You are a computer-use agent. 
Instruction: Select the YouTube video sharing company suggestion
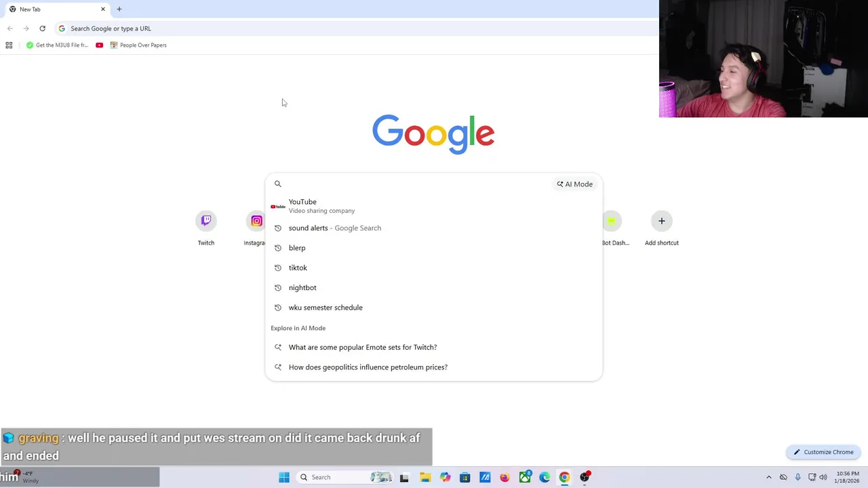[433, 205]
